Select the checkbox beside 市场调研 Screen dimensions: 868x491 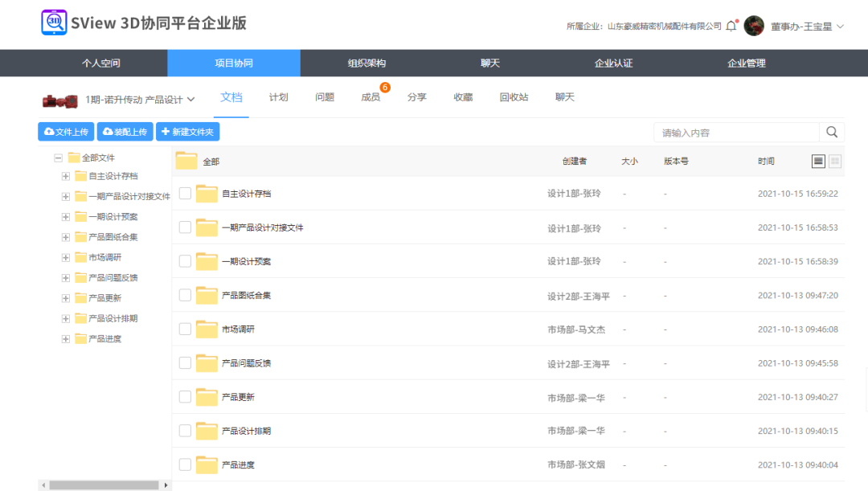click(185, 329)
